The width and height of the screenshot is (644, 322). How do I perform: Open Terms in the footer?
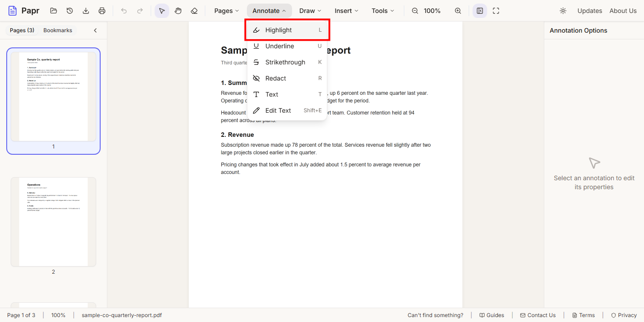(x=584, y=315)
